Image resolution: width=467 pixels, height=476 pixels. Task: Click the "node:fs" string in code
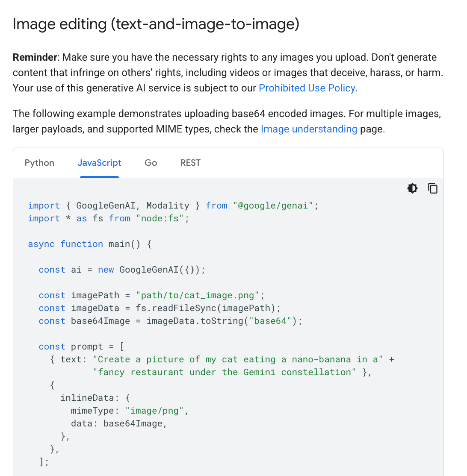click(x=160, y=218)
